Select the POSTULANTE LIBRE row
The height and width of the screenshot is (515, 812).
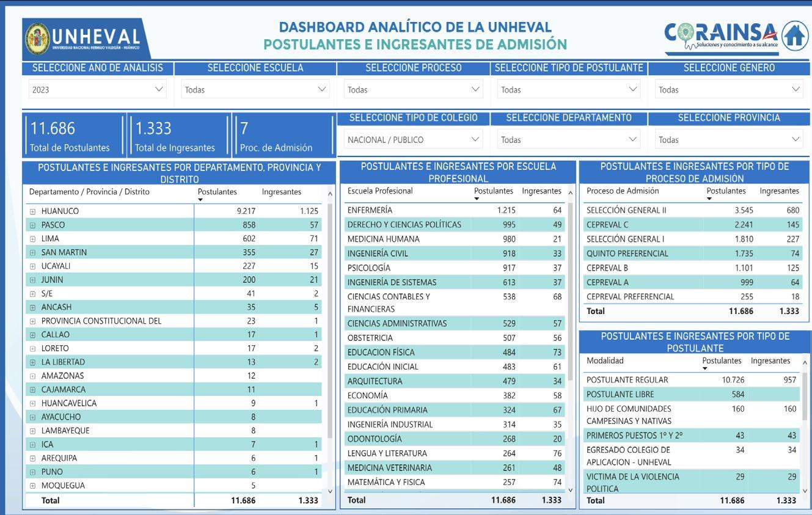pos(691,395)
